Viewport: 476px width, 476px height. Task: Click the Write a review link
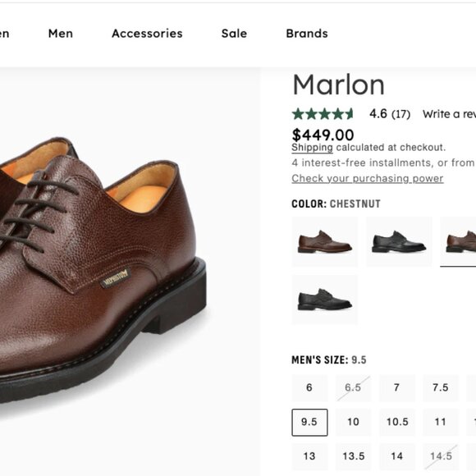pos(449,114)
